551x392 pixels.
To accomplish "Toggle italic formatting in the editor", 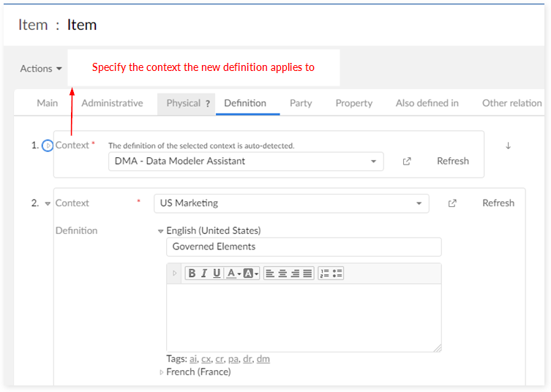I will click(x=204, y=274).
